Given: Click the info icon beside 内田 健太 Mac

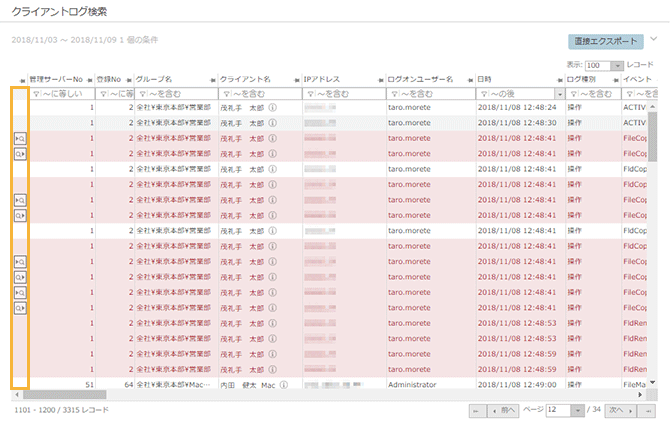Looking at the screenshot, I should (x=284, y=384).
